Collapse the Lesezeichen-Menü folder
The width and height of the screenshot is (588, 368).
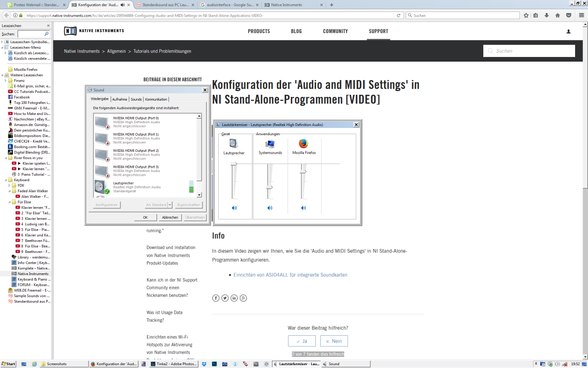(x=2, y=47)
